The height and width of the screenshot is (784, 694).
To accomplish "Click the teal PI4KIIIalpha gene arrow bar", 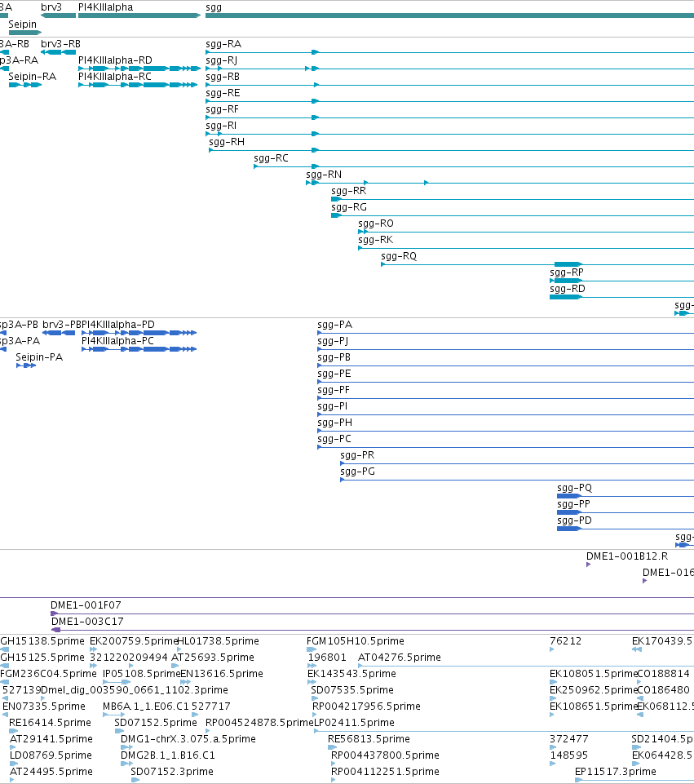I will click(x=139, y=16).
